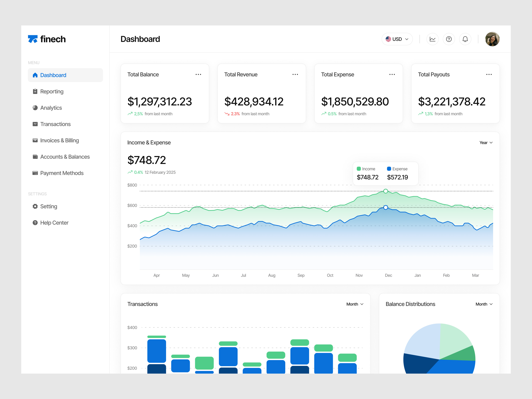Navigate to Payment Methods

pyautogui.click(x=62, y=173)
